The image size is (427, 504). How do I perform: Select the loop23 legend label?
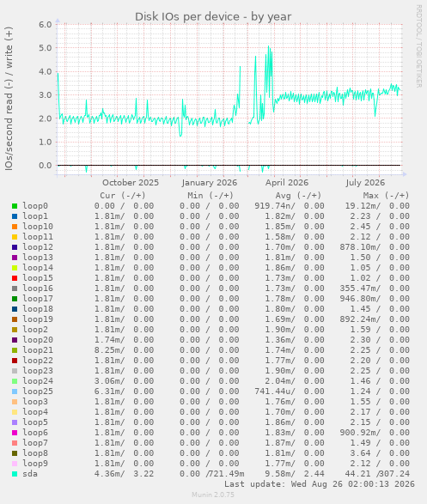click(38, 371)
